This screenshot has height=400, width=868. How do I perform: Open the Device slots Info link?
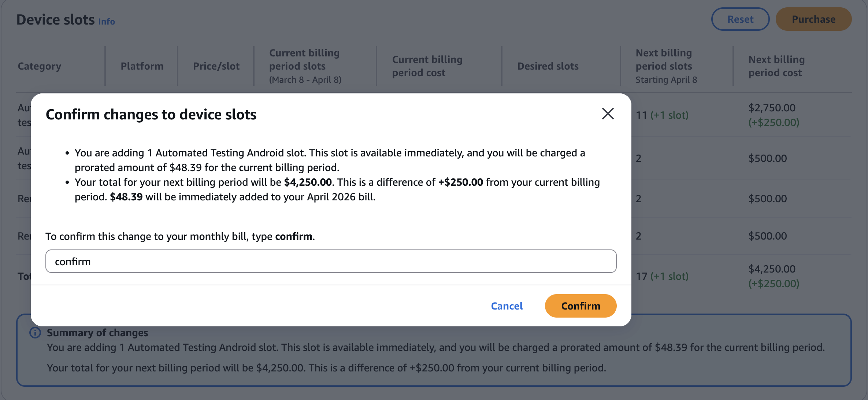coord(107,22)
